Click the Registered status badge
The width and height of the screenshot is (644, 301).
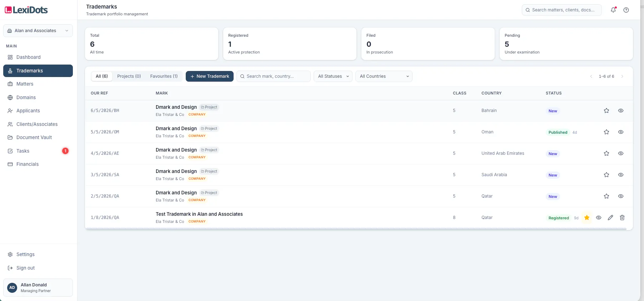[559, 218]
